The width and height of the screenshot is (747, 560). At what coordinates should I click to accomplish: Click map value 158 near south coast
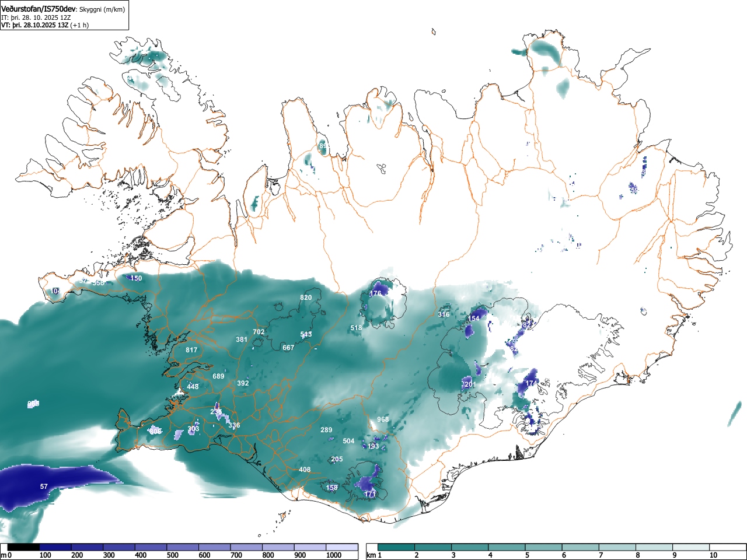click(x=331, y=488)
